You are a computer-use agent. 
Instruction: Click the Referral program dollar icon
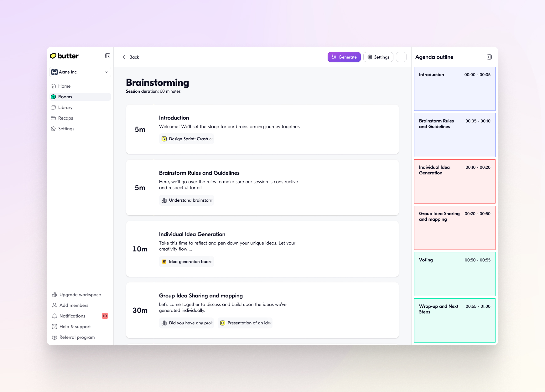tap(54, 337)
